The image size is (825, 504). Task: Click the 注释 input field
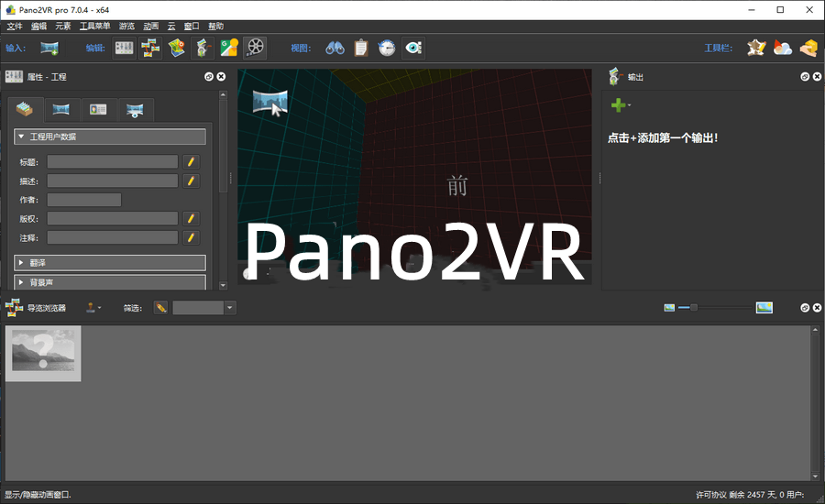[x=113, y=237]
